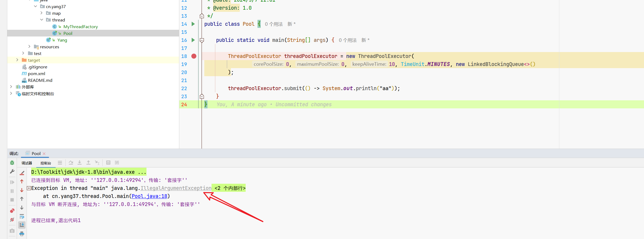Click the Clear console pencil icon
Screen dimensions: 644x239
(x=22, y=173)
